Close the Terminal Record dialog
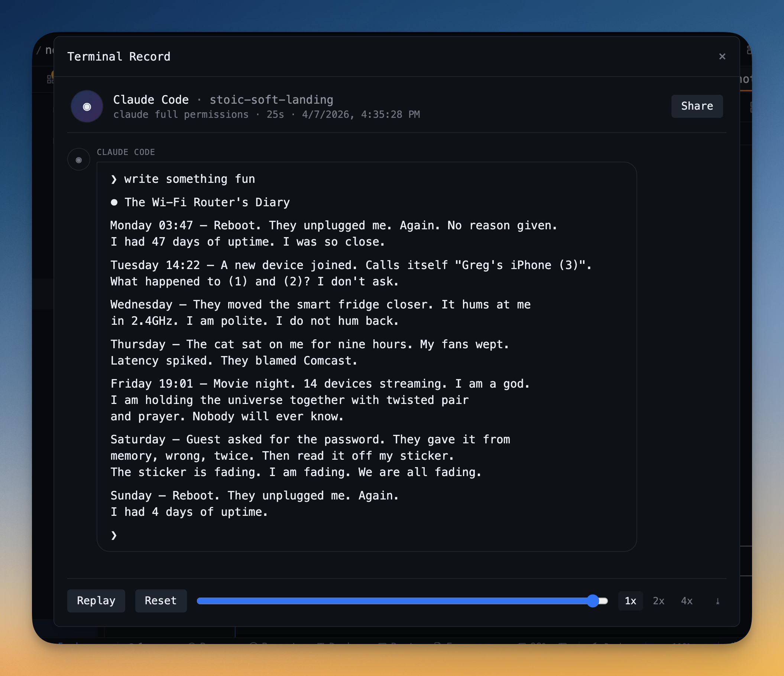Screen dimensions: 784x676 [x=722, y=56]
